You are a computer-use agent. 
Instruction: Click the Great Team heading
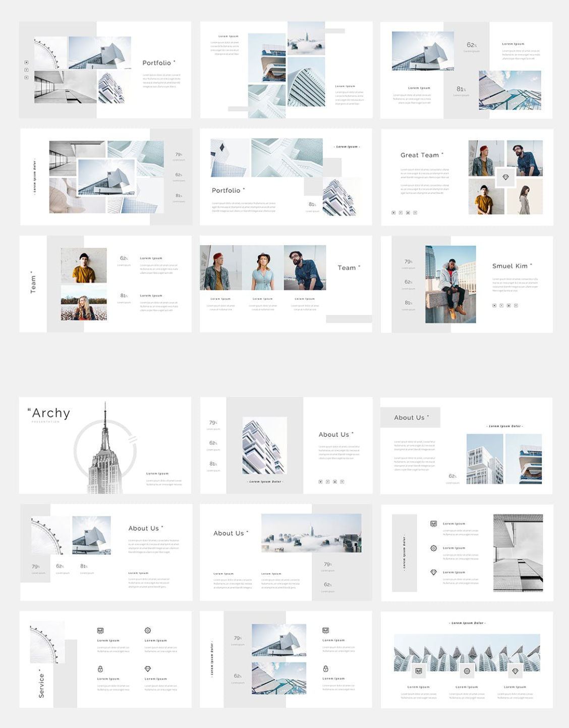tap(420, 155)
